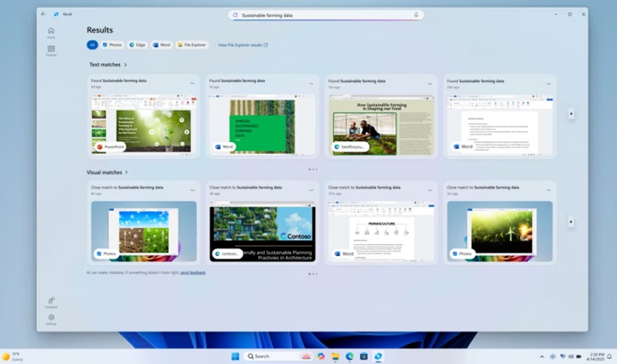The image size is (617, 364).
Task: Open Timeline in the Recall sidebar
Action: click(51, 51)
